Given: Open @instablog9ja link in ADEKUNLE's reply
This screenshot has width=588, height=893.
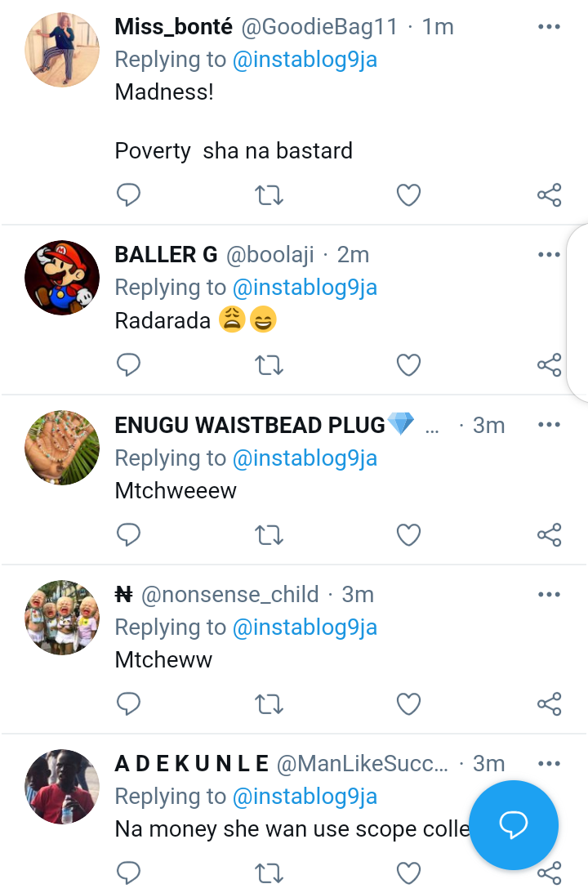Looking at the screenshot, I should click(305, 797).
